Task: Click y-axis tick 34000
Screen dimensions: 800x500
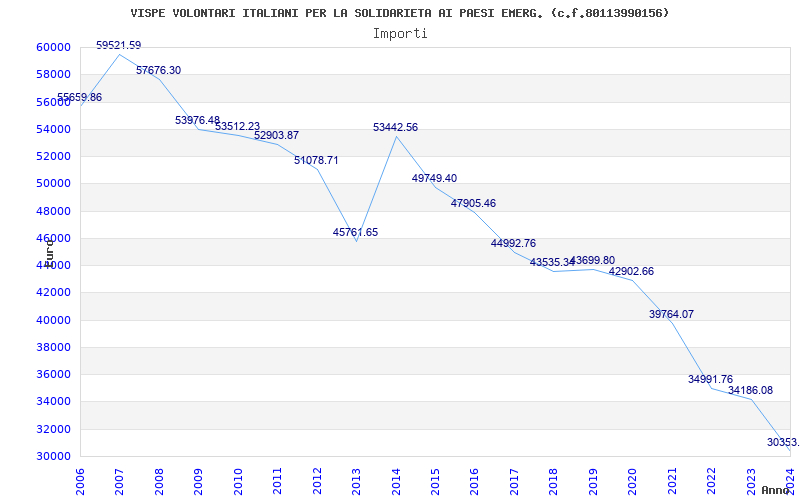Action: tap(53, 402)
